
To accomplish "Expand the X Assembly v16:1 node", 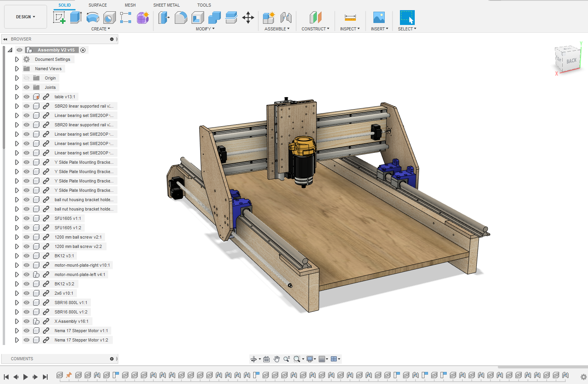I will click(x=17, y=321).
